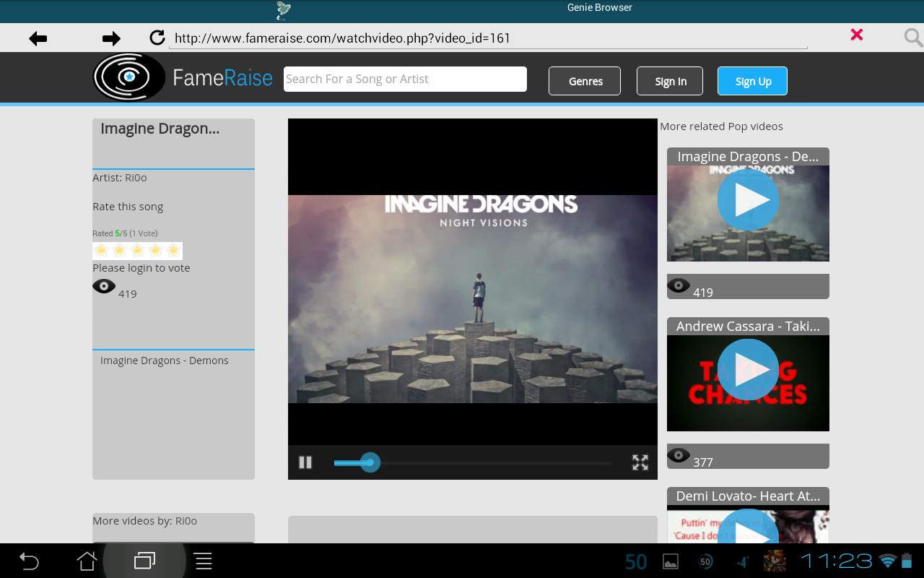Open the Android menu lines button

pos(204,561)
